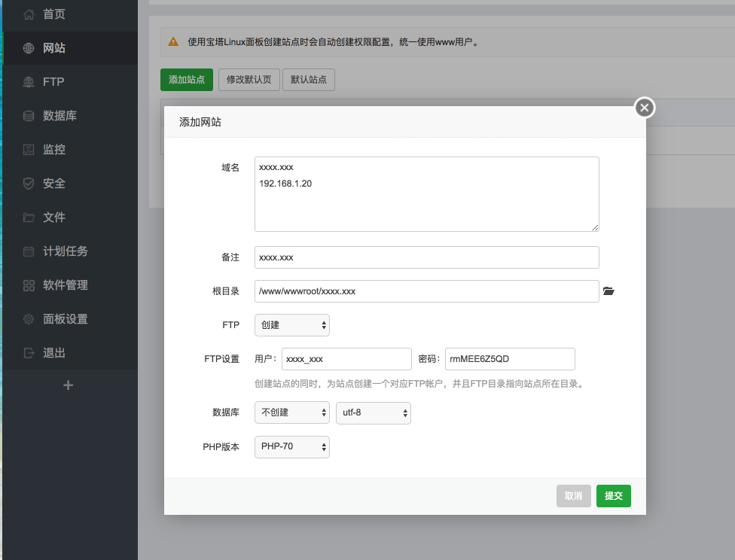Open the PHP-70 version selector

point(290,446)
